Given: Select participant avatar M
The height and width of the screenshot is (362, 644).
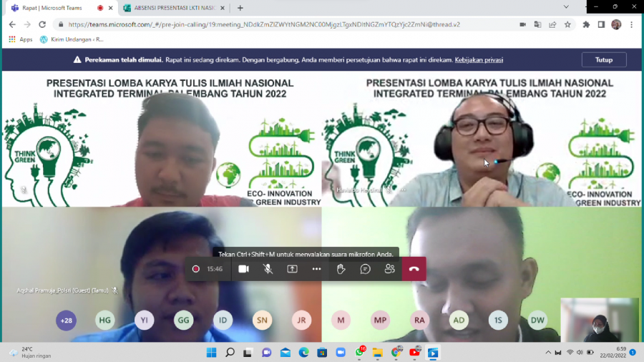Looking at the screenshot, I should (341, 320).
